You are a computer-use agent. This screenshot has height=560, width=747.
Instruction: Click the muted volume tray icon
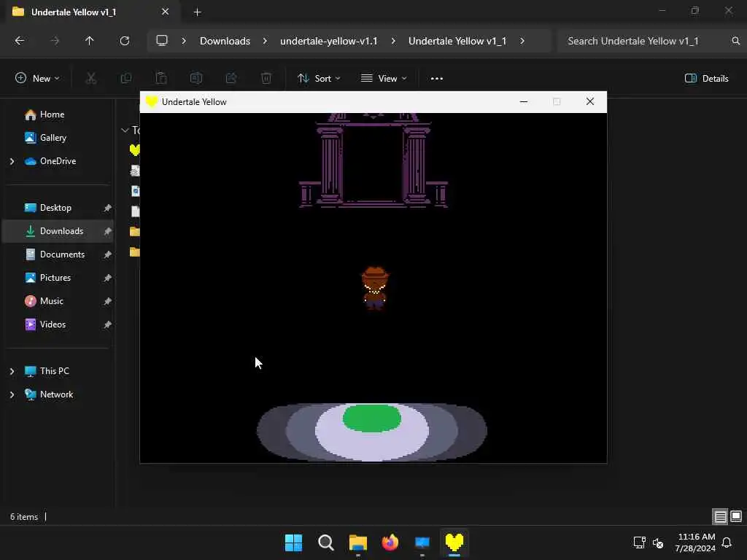(658, 542)
